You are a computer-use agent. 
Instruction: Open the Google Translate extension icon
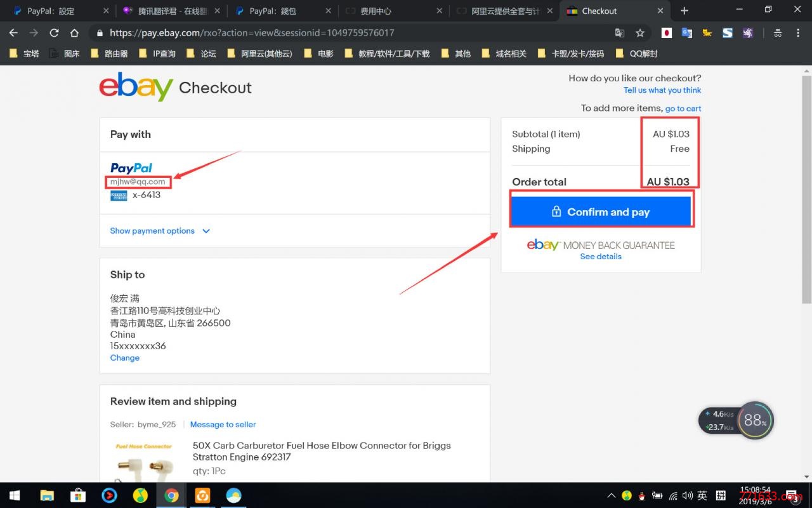tap(686, 33)
